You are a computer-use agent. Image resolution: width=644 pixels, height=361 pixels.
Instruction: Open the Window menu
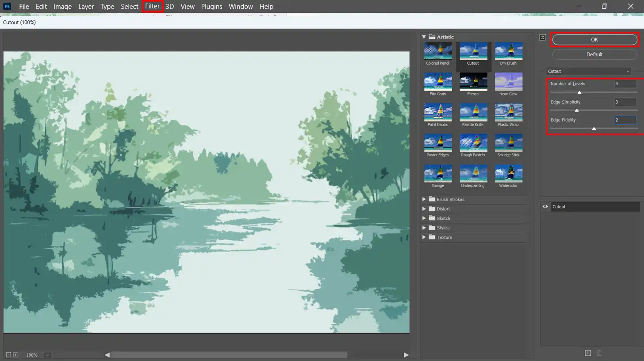click(241, 6)
